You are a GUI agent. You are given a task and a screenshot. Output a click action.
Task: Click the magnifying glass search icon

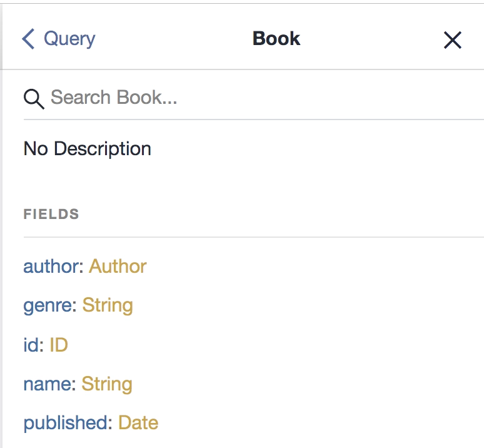pos(34,99)
